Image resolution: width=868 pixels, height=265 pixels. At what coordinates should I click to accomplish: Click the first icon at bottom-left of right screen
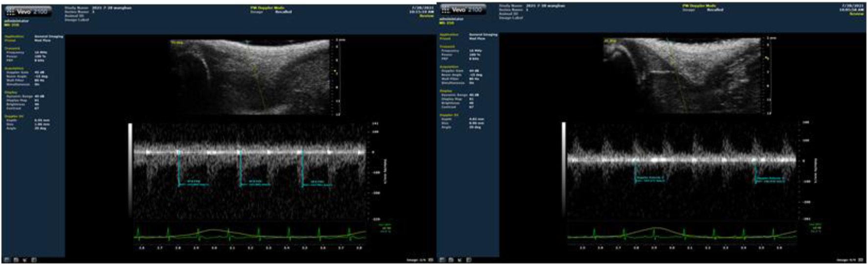442,260
